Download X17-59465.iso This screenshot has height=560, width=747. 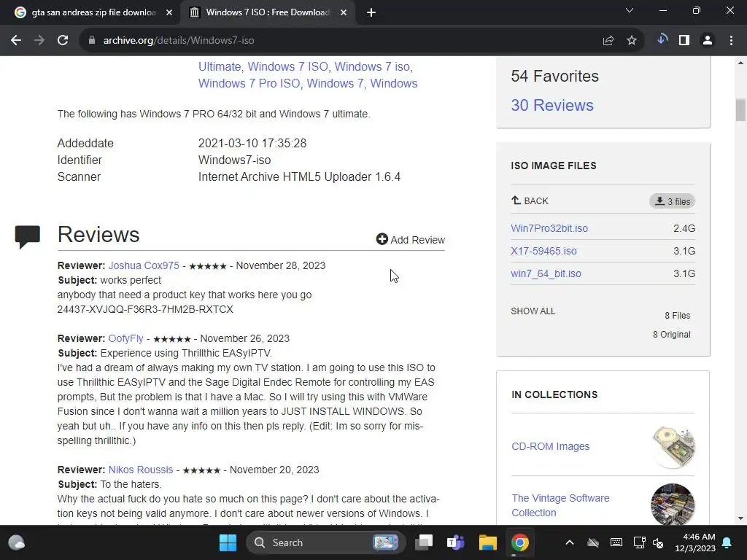point(543,251)
